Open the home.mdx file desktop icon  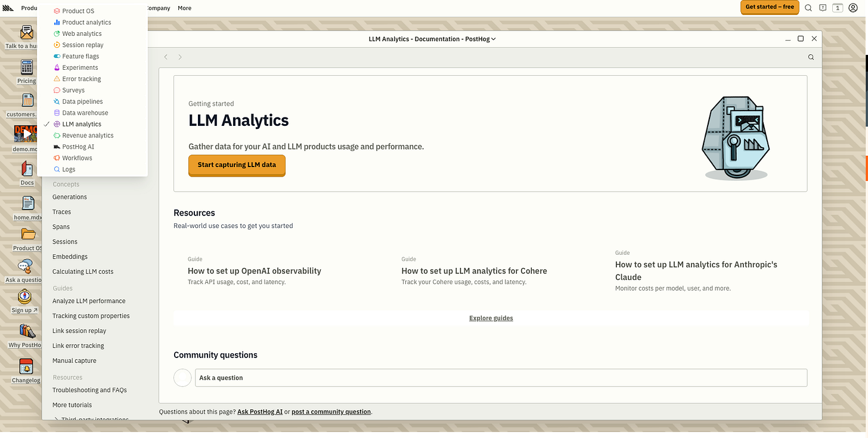point(27,203)
